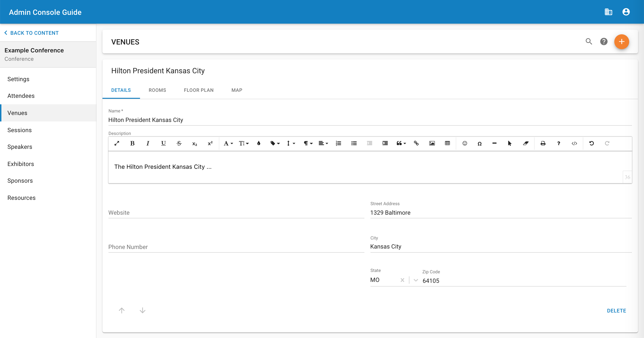Click the venue Name input field
This screenshot has width=644, height=338.
(x=370, y=120)
